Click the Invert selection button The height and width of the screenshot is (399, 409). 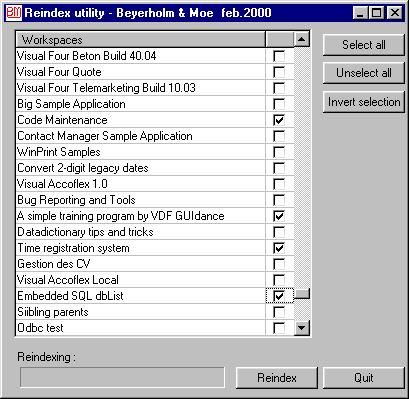[x=364, y=102]
